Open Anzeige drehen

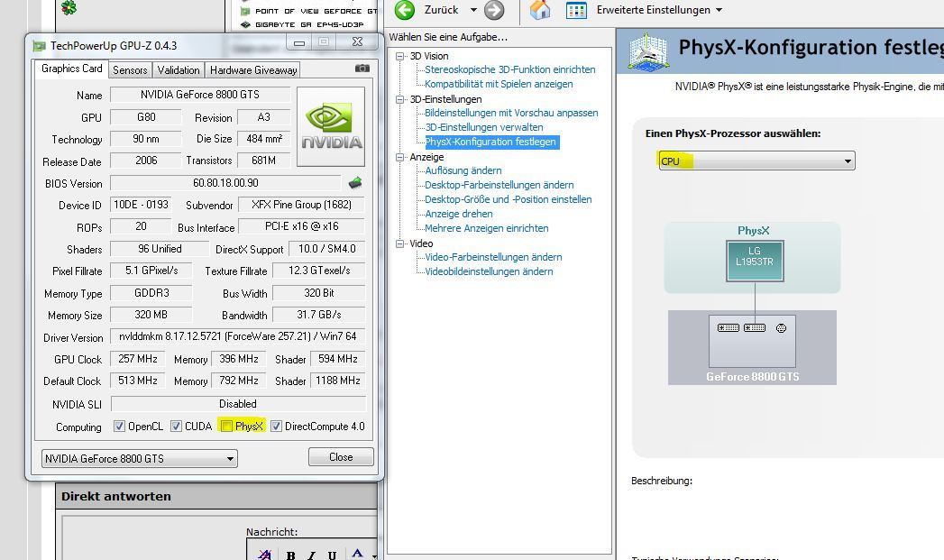click(x=459, y=215)
